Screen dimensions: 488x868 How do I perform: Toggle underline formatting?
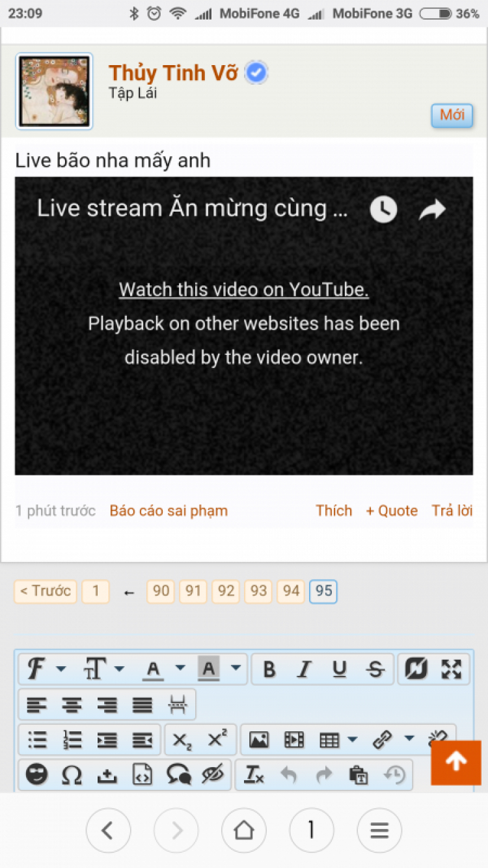(x=339, y=669)
